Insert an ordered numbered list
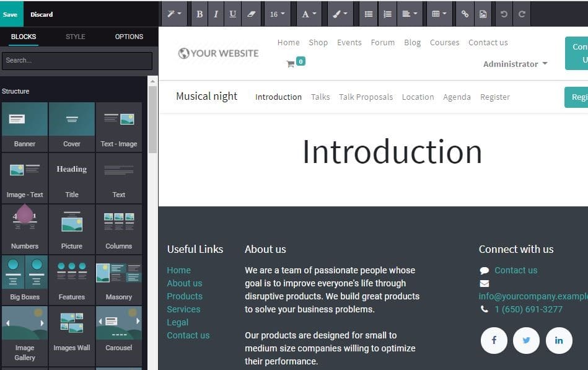This screenshot has width=588, height=370. pos(387,14)
